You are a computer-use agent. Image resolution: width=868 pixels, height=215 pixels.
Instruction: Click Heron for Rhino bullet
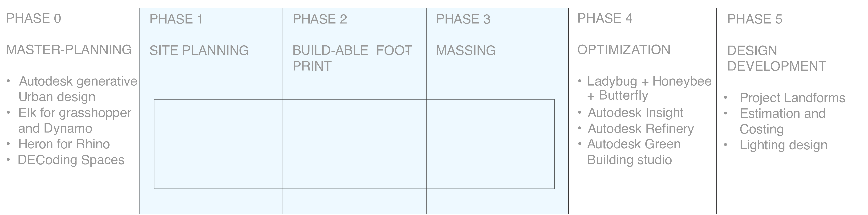click(x=64, y=144)
